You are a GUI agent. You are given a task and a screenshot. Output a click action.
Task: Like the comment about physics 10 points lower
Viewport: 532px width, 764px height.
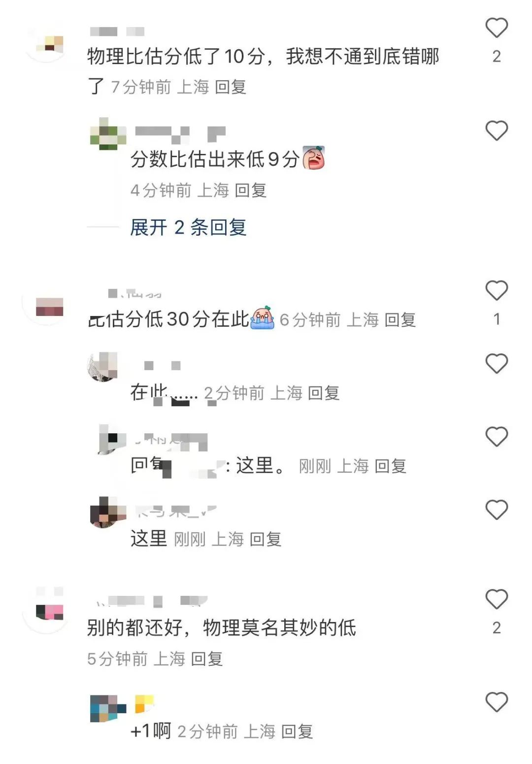[x=497, y=28]
